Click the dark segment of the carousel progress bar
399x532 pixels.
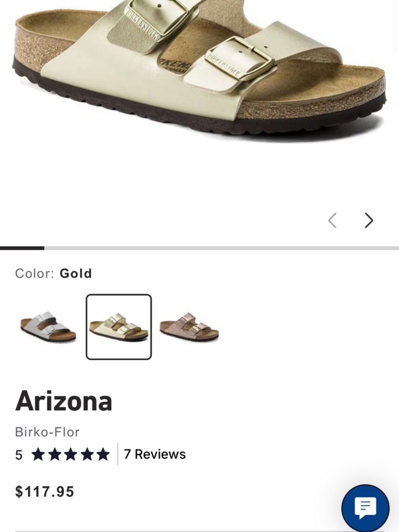23,248
